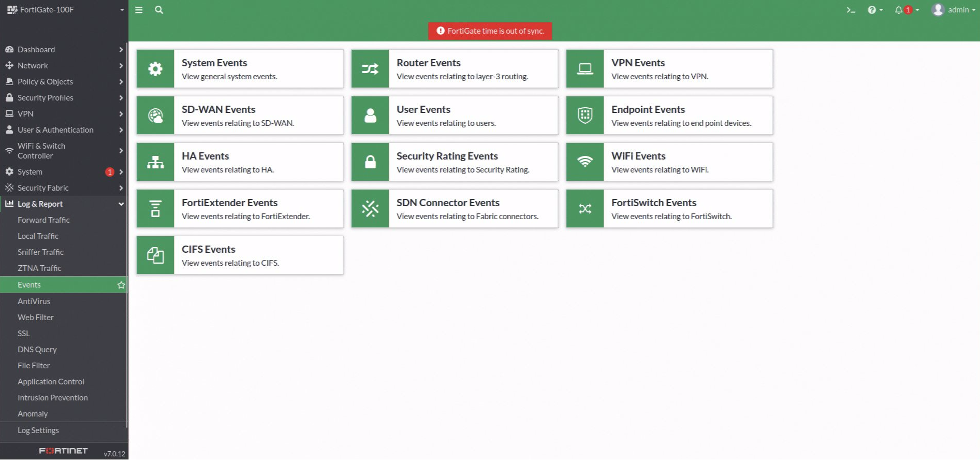Viewport: 980px width, 460px height.
Task: Open the CLI console icon
Action: 851,10
